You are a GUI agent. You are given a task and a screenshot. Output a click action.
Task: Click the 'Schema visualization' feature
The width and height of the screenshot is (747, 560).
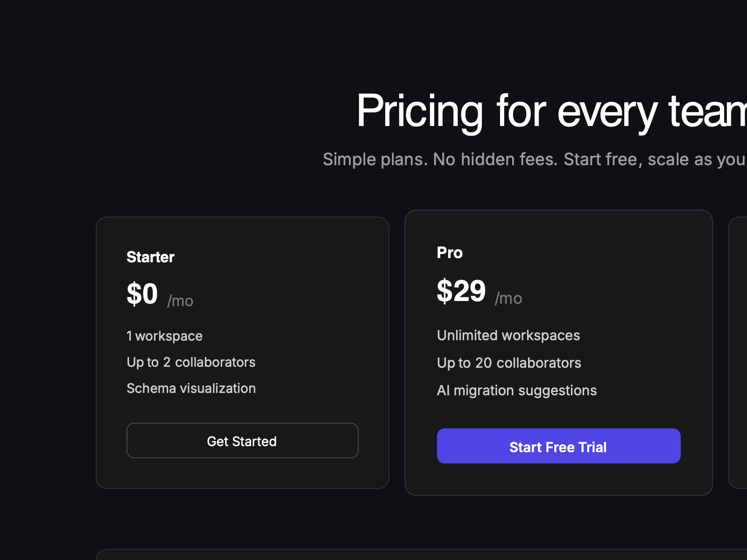pyautogui.click(x=191, y=388)
